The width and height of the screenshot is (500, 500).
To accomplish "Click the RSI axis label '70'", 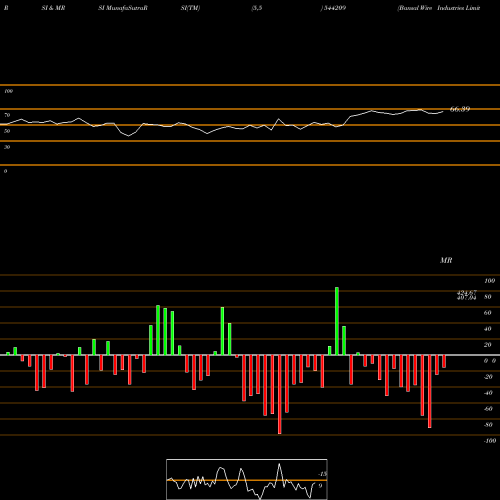I will (7, 115).
